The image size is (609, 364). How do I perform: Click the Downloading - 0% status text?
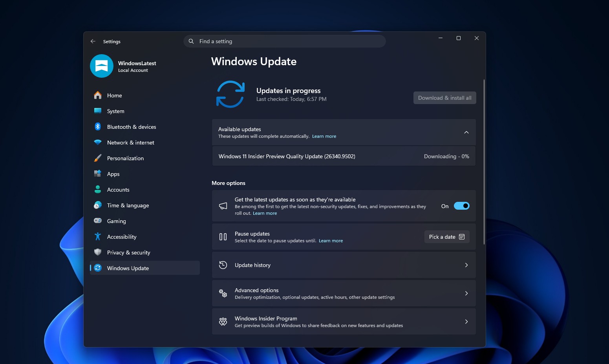(x=446, y=156)
